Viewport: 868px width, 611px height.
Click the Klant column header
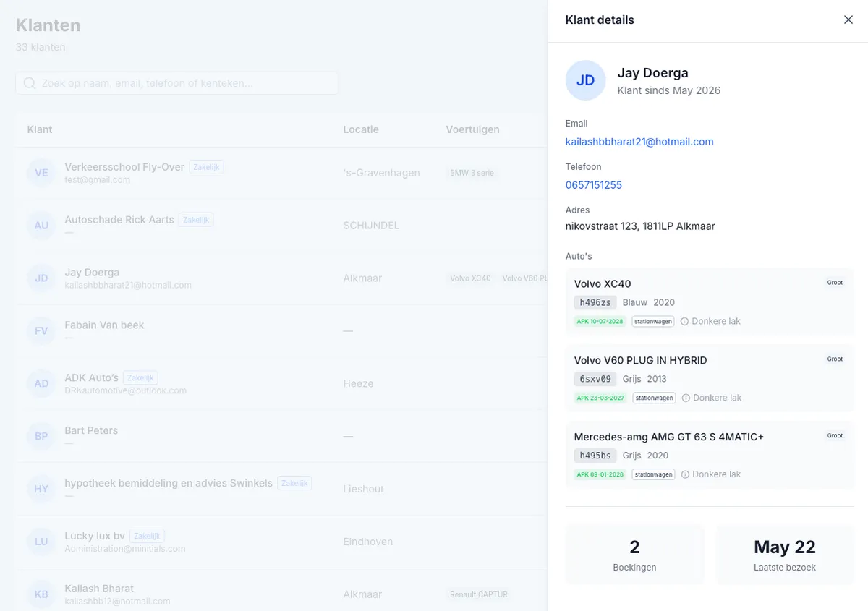point(40,129)
